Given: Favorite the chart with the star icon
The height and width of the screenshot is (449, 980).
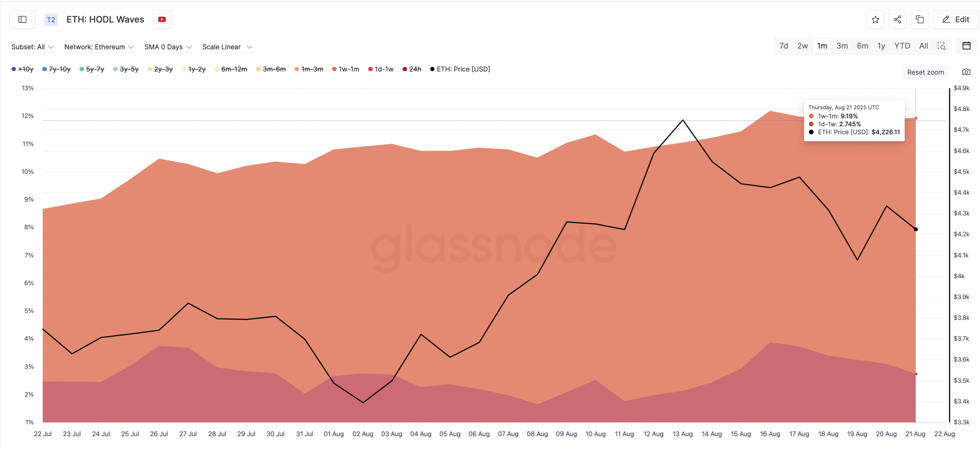Looking at the screenshot, I should coord(875,19).
